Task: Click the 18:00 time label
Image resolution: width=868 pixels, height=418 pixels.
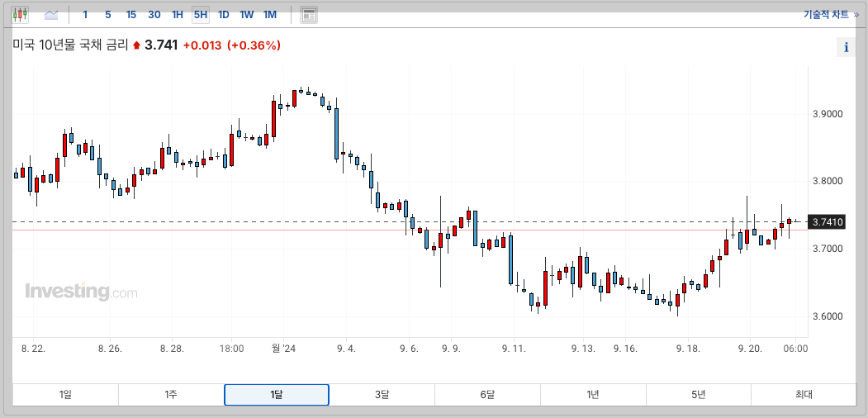Action: [x=232, y=349]
